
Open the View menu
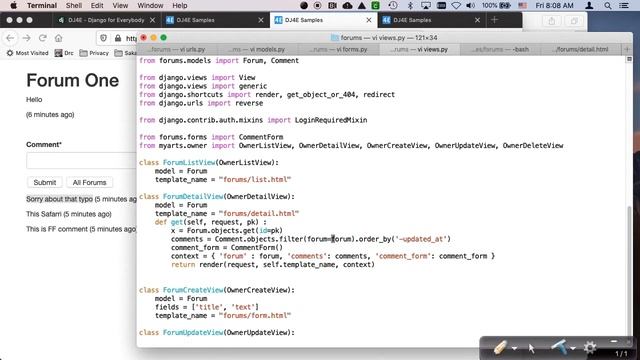120,6
